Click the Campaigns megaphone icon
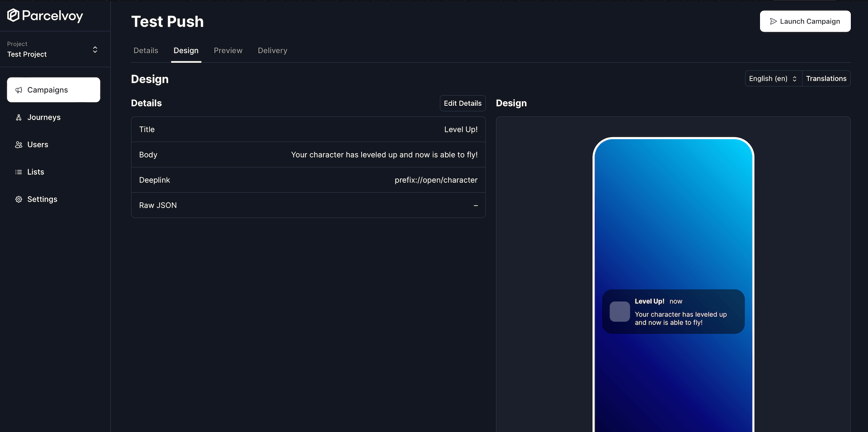 click(19, 90)
